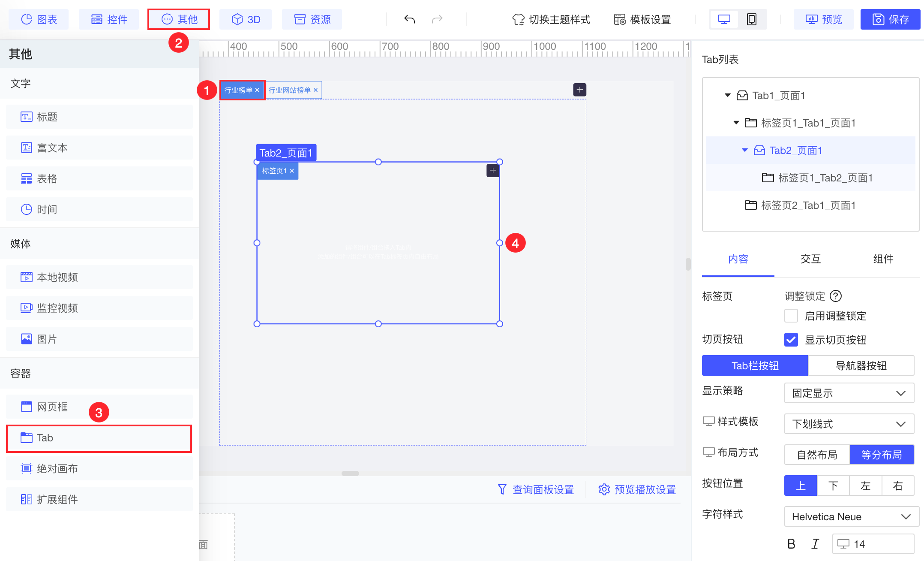
Task: Select 自然布局 layout option
Action: pyautogui.click(x=817, y=455)
